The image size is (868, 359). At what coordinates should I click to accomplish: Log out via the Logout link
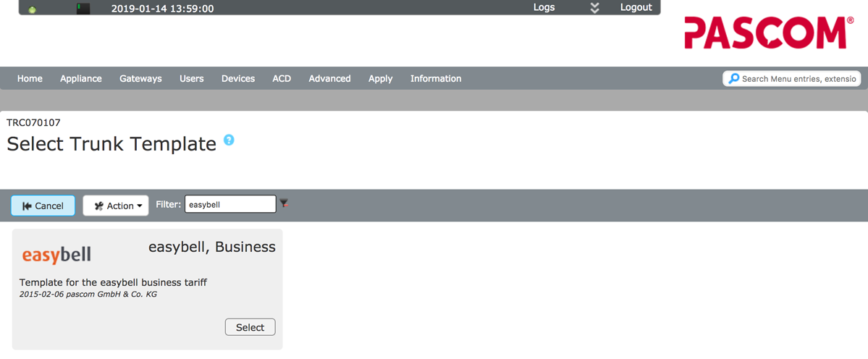point(636,7)
